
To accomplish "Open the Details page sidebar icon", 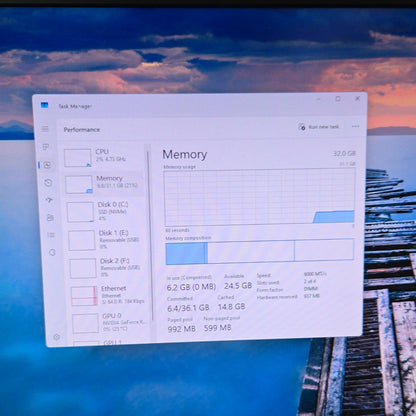I will coord(51,235).
